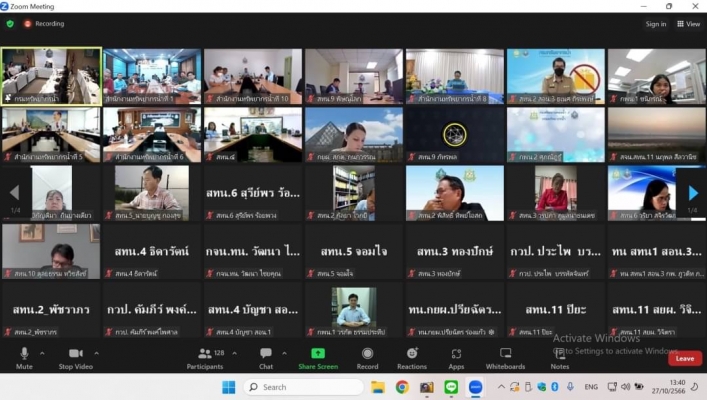Click Zoom icon in taskbar
707x400 pixels.
(475, 387)
